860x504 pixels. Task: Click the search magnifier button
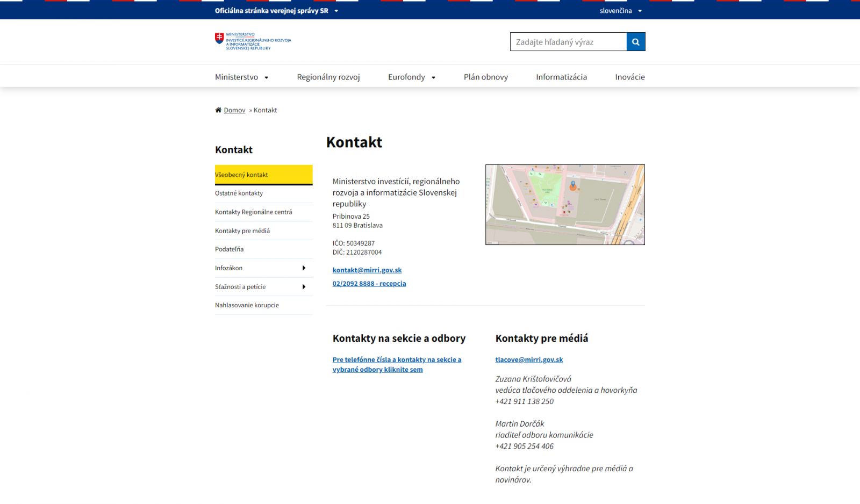click(635, 42)
